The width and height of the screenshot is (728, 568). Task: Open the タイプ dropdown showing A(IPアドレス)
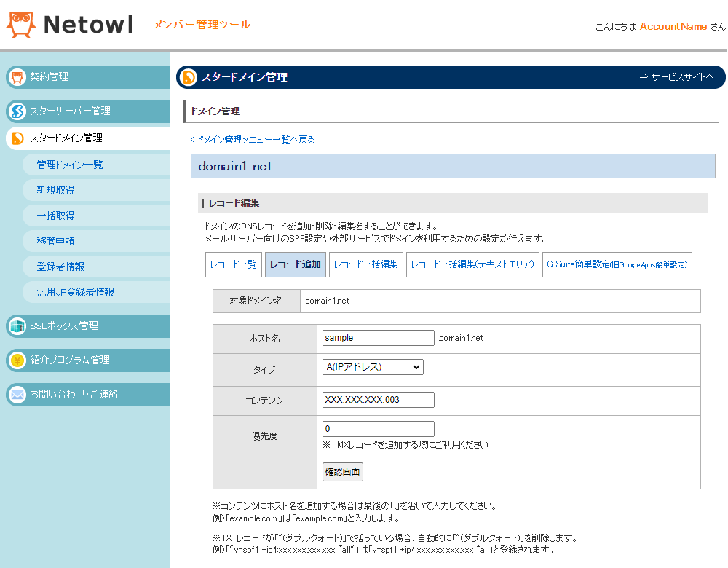[373, 367]
